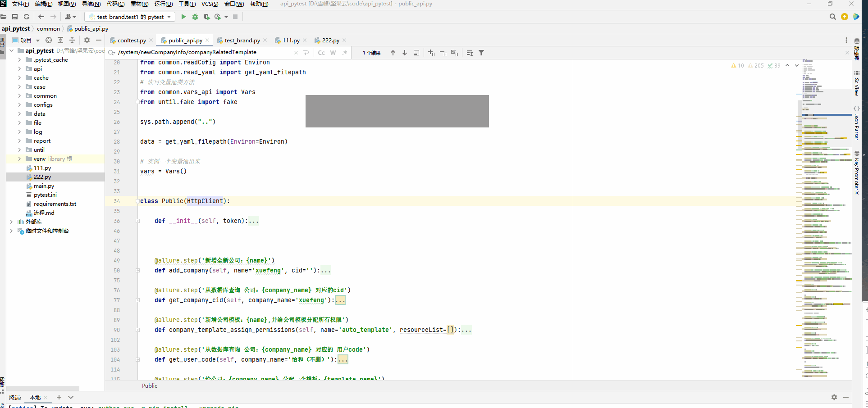Click Run with Coverage icon
The width and height of the screenshot is (868, 408).
coord(206,17)
